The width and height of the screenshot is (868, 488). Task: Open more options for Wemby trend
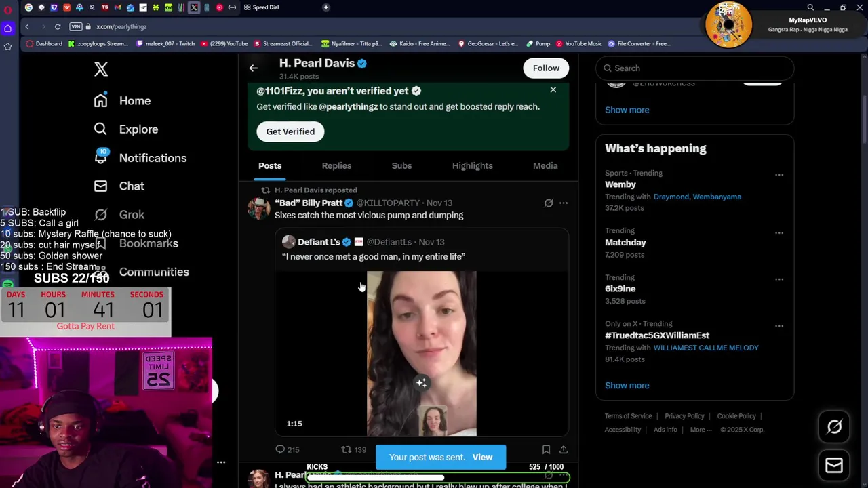779,175
